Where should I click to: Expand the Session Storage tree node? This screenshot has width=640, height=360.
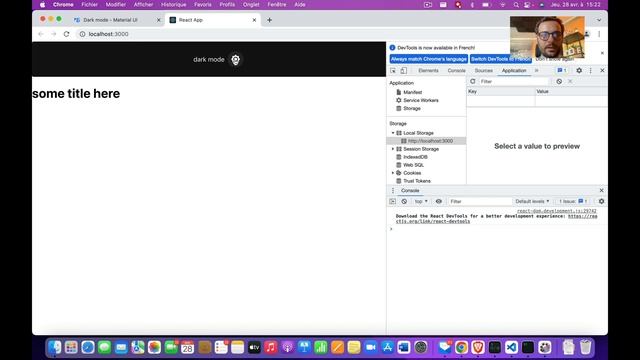[x=393, y=149]
